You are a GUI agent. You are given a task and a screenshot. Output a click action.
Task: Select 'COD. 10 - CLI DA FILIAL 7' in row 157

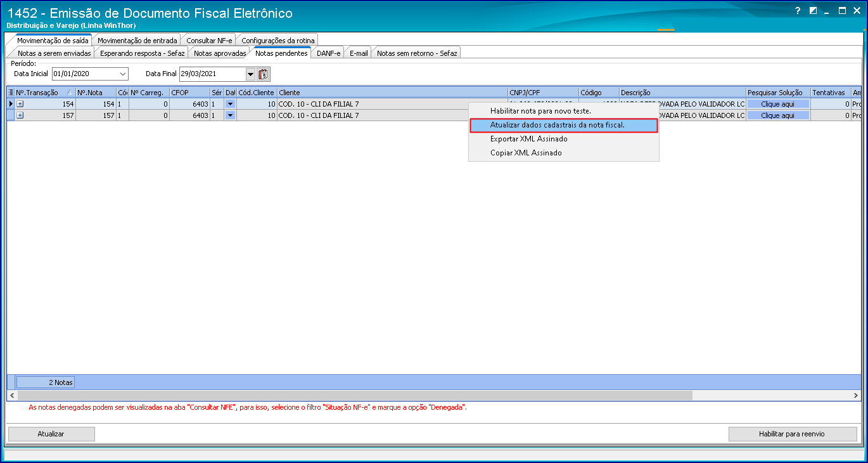point(392,115)
